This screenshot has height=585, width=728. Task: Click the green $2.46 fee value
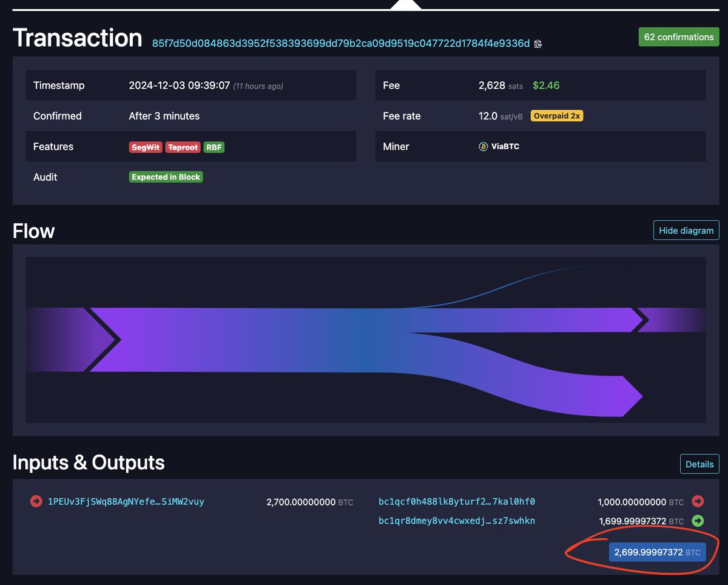545,85
